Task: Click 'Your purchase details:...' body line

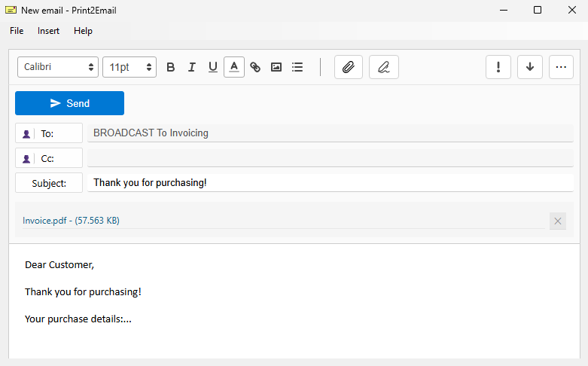Action: pos(78,319)
